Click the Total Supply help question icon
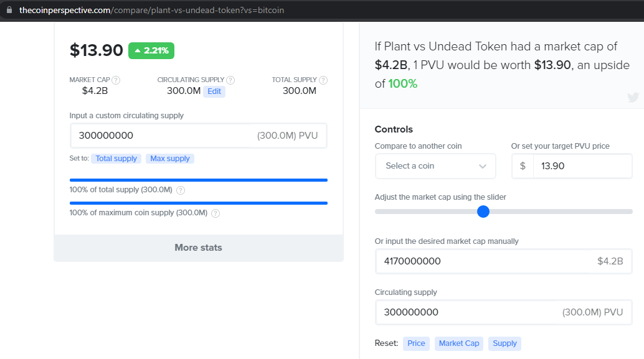 323,80
